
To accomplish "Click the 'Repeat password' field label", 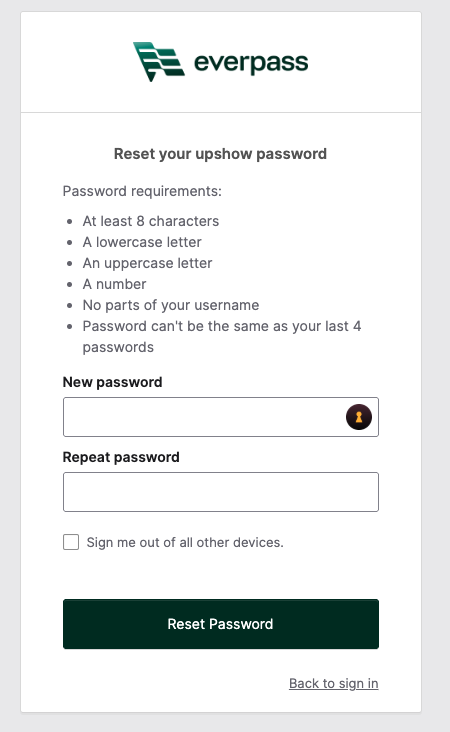I will tap(121, 457).
